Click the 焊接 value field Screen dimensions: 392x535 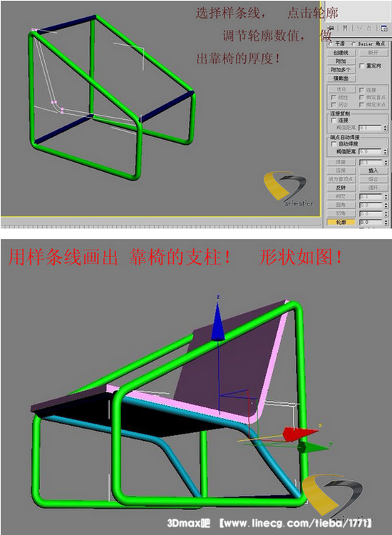(x=371, y=163)
